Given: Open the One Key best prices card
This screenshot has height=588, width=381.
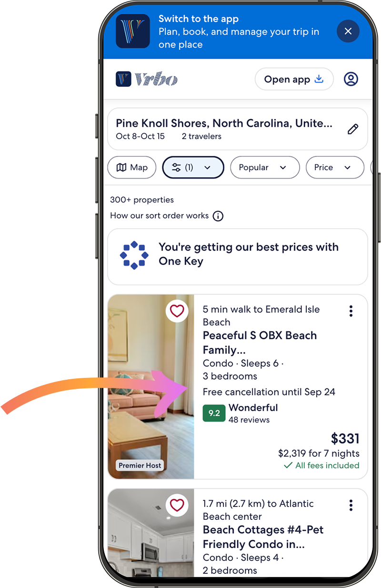Looking at the screenshot, I should (238, 257).
